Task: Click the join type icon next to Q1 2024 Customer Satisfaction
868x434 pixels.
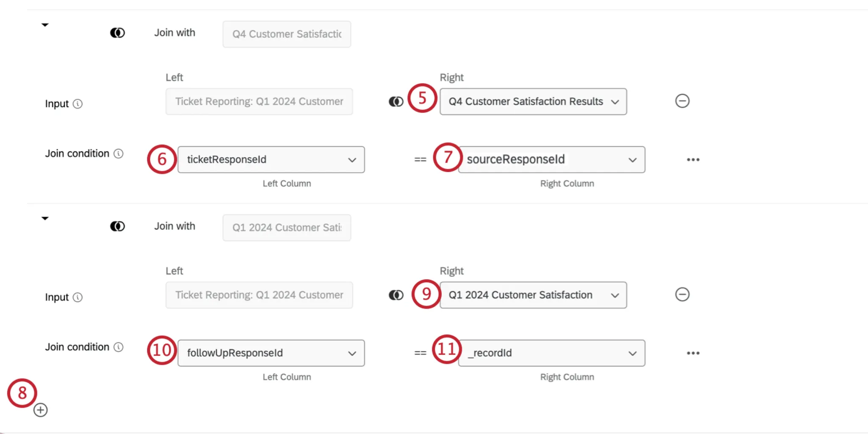Action: (396, 295)
